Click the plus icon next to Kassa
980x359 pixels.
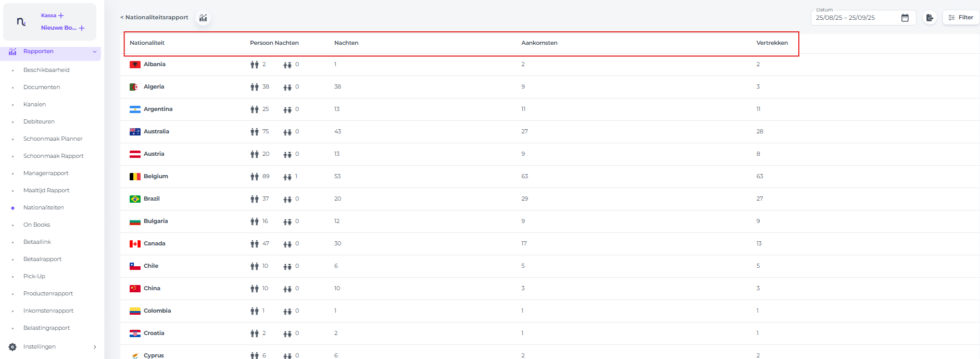tap(61, 16)
